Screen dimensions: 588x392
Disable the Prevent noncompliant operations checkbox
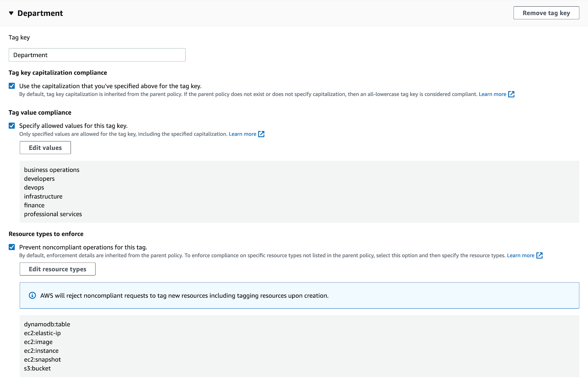tap(12, 247)
